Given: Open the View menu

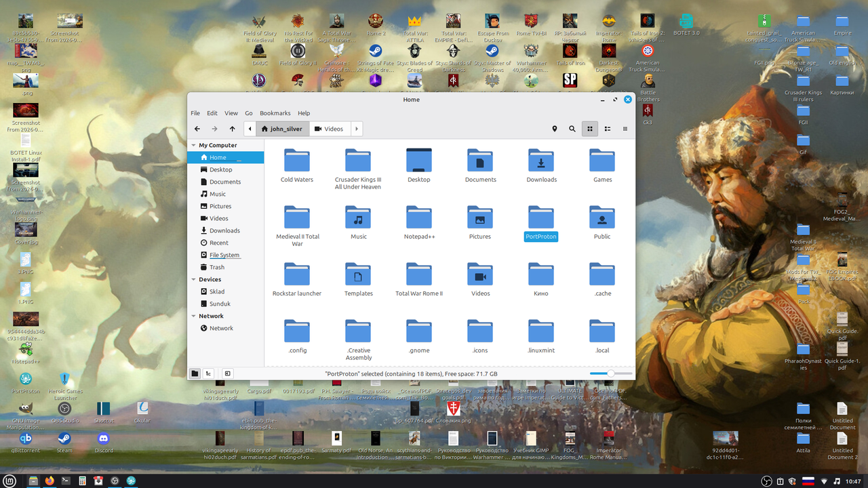Looking at the screenshot, I should (231, 113).
